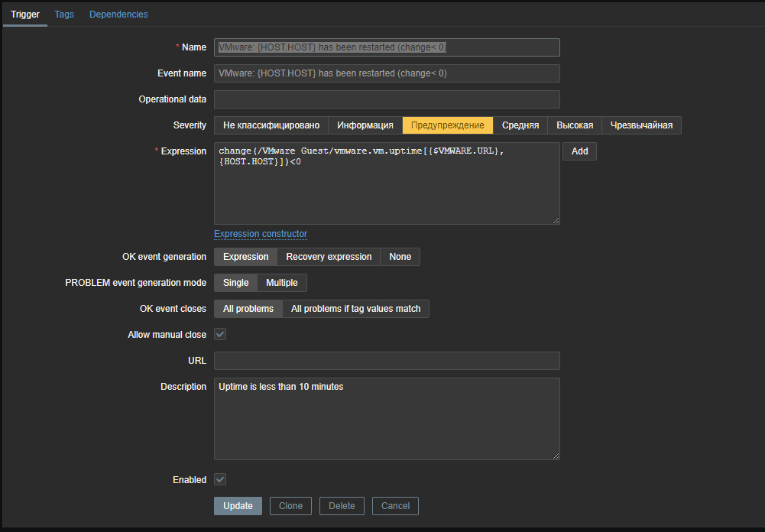Set OK event generation to None

tap(400, 257)
